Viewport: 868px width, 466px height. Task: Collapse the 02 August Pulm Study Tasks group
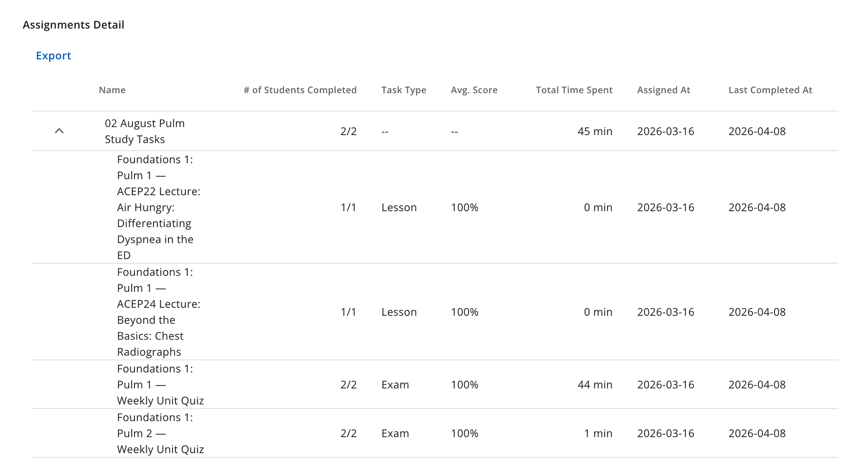click(x=59, y=131)
